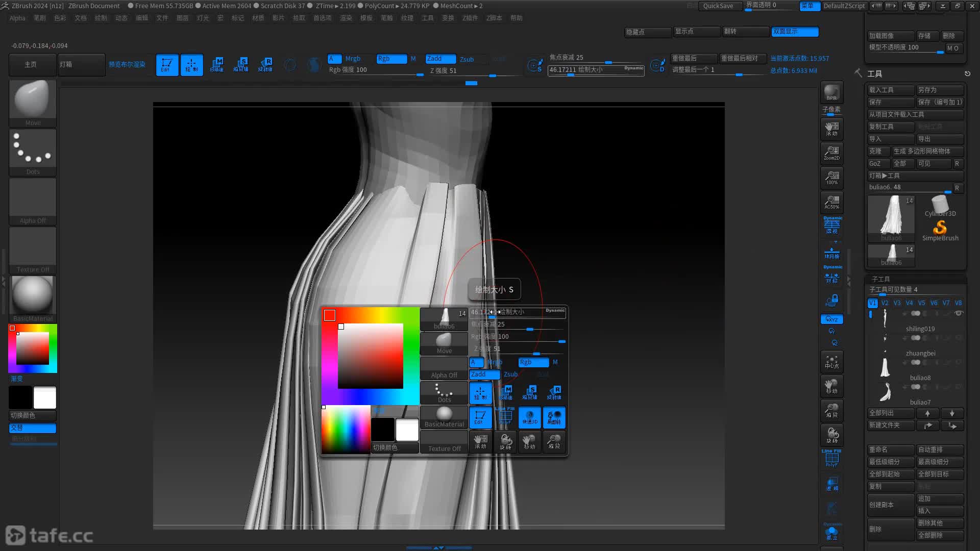Toggle PolyF Line Fill in right shelf
The image size is (980, 551).
pyautogui.click(x=831, y=459)
